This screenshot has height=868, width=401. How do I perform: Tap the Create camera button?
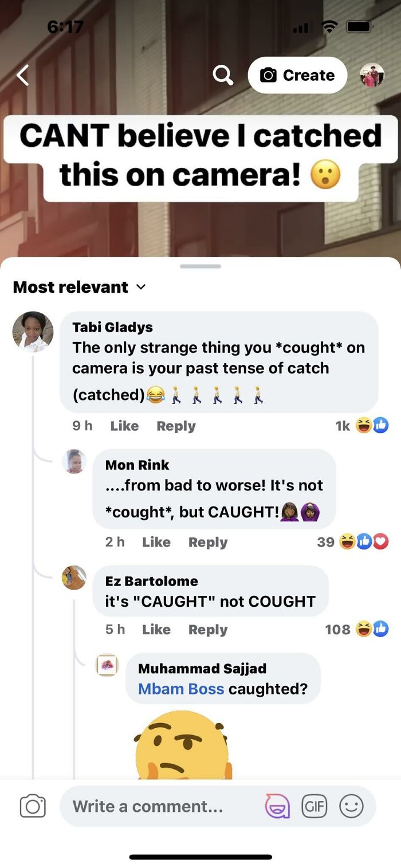click(x=297, y=75)
